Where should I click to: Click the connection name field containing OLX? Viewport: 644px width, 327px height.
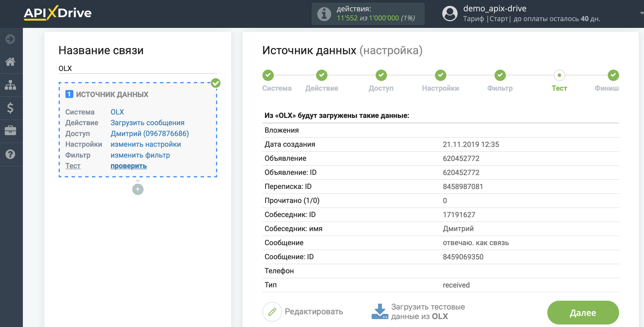[138, 68]
